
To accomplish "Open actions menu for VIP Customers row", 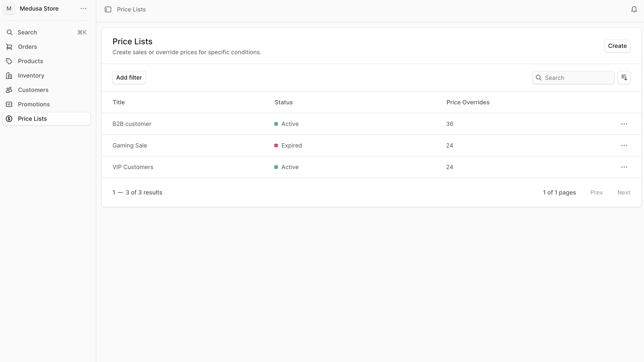I will point(624,167).
